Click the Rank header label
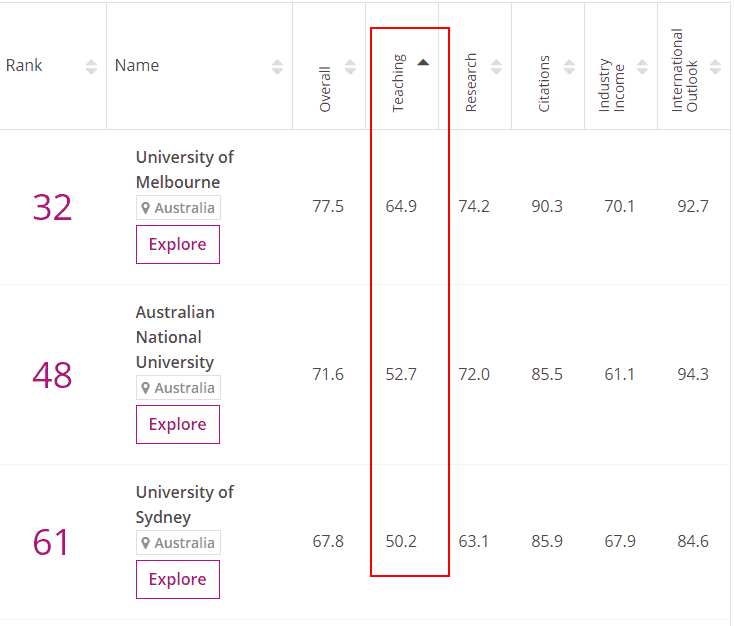This screenshot has height=626, width=735. coord(24,65)
